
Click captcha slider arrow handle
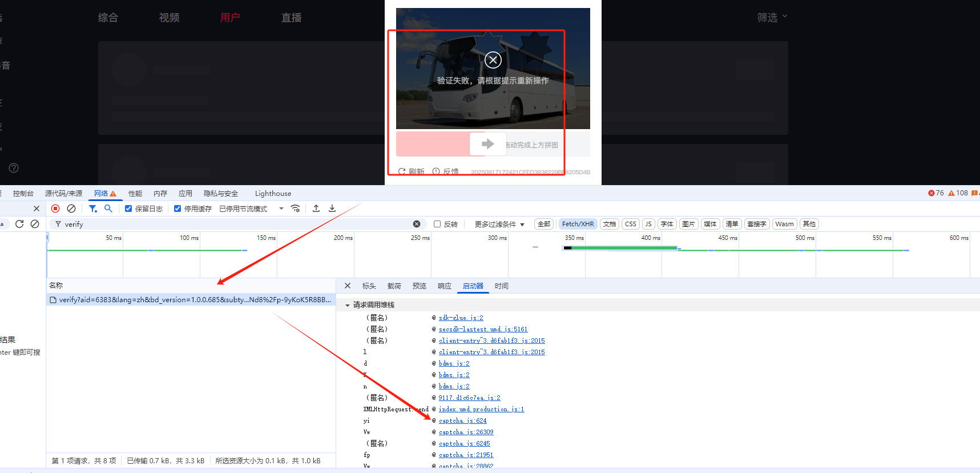[488, 144]
